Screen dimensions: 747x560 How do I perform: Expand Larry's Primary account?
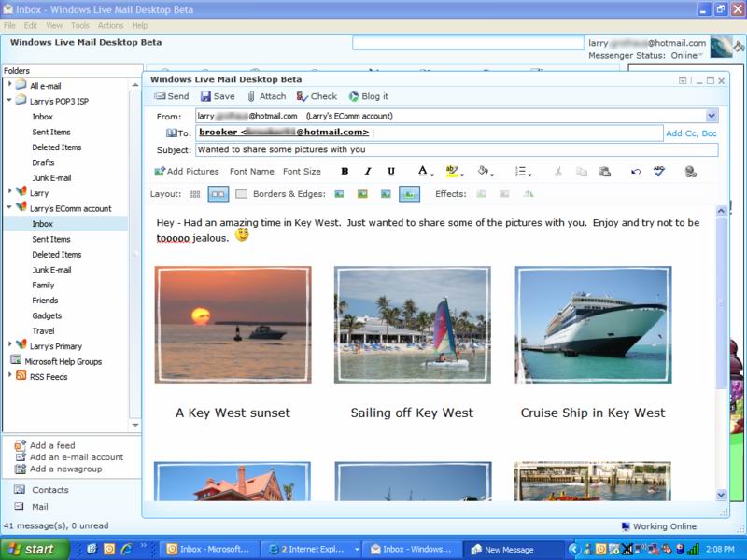click(9, 344)
